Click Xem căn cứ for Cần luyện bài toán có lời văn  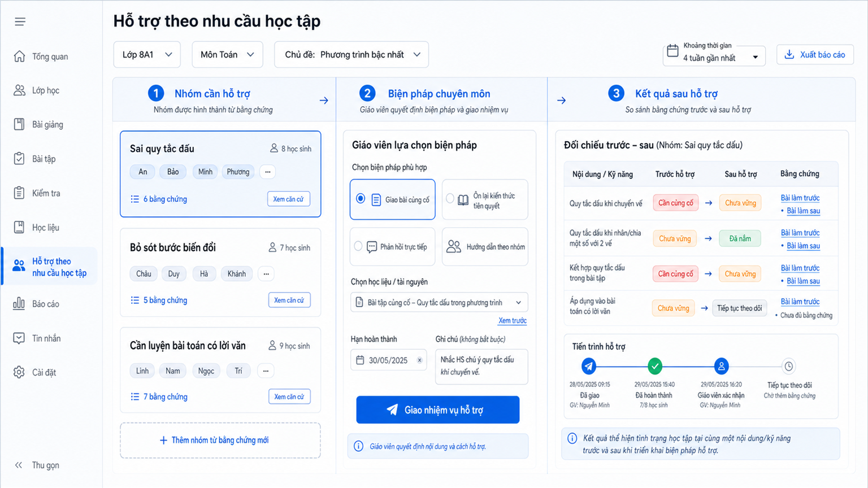coord(289,396)
